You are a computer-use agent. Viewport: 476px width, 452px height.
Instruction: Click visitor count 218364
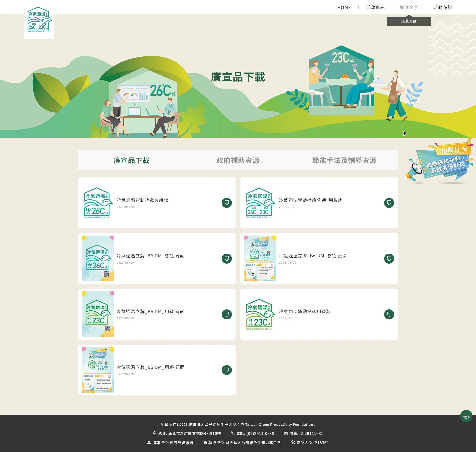coord(322,443)
